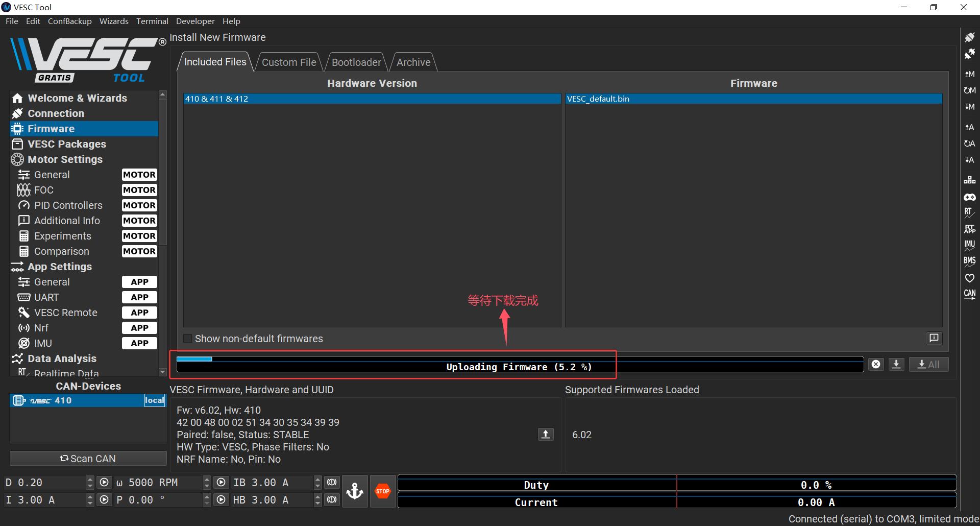980x526 pixels.
Task: Click upload firmware to All button
Action: tap(928, 364)
